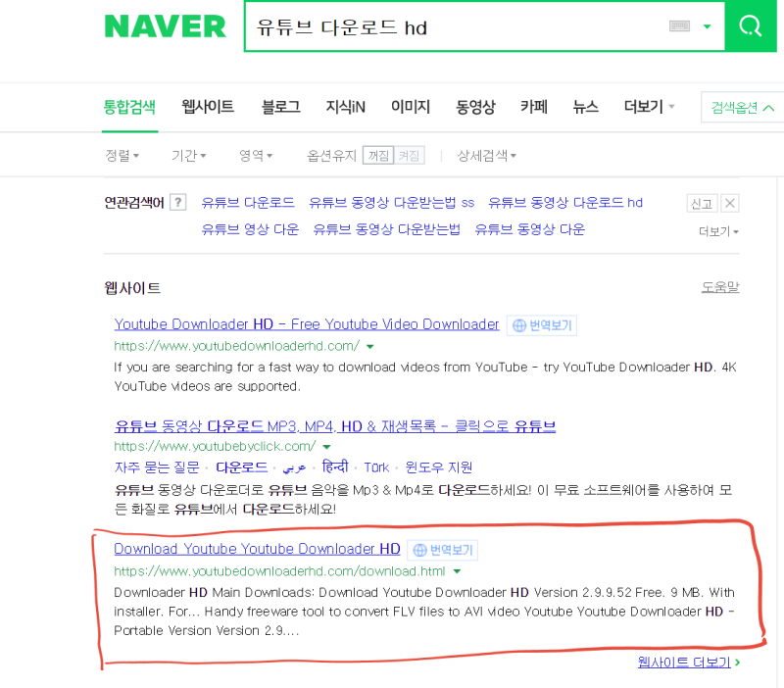
Task: Click the 신고 report button
Action: coord(702,204)
